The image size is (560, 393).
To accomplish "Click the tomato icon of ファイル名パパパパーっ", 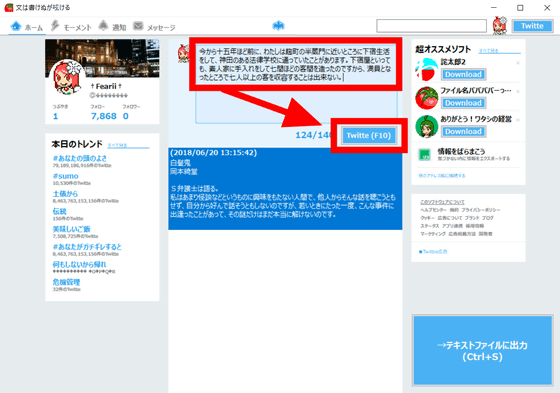I will tap(427, 98).
